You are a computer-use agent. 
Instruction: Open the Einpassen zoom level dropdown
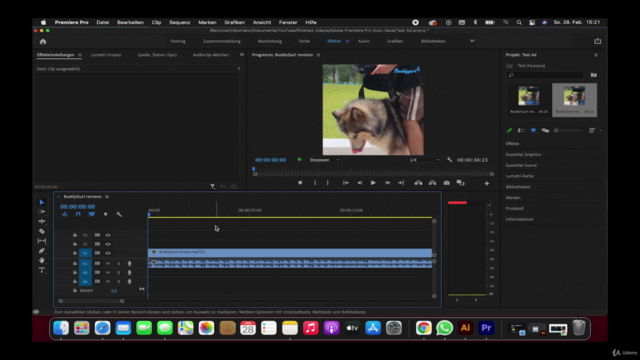pos(325,160)
